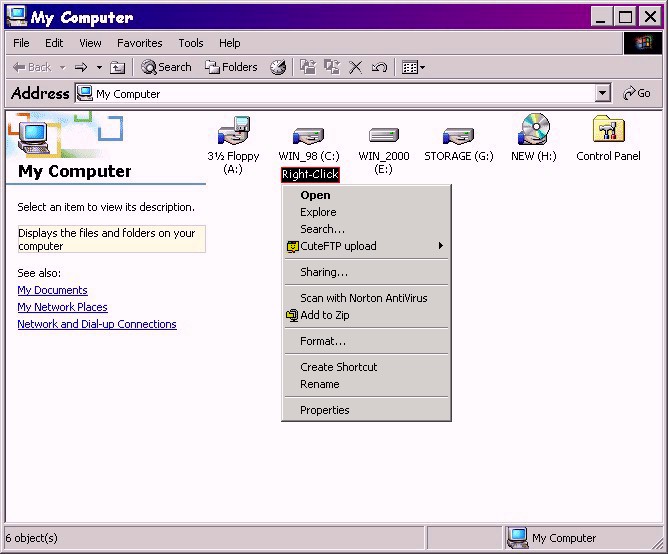Expand the Forward history dropdown arrow

coord(99,67)
